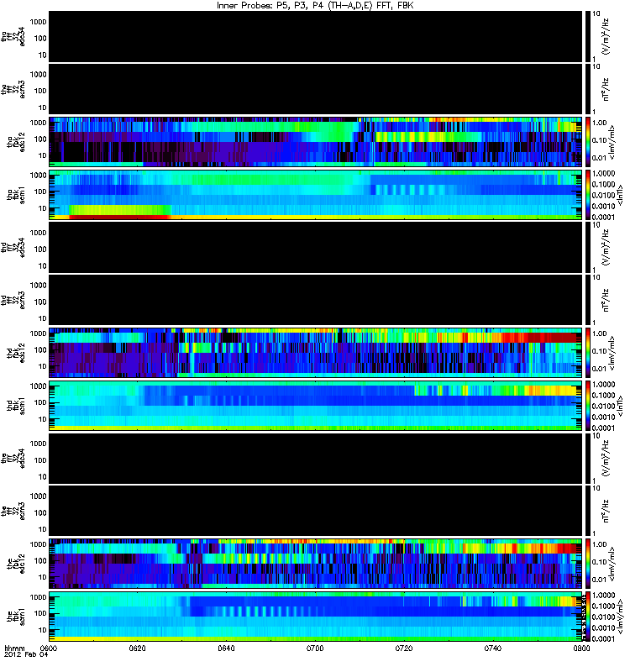Click the thd fbk scm1 rainbow color bar
This screenshot has width=630, height=672.
point(588,406)
